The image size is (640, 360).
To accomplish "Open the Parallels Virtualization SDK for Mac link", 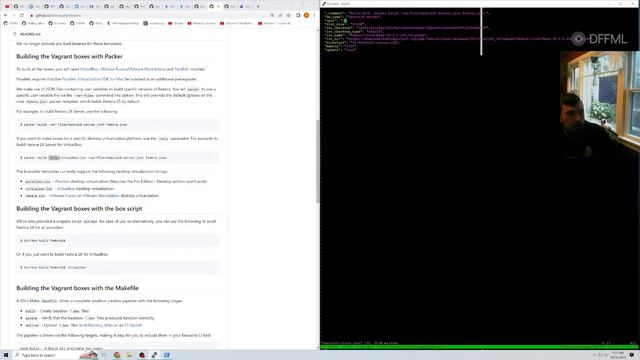I will [x=92, y=79].
